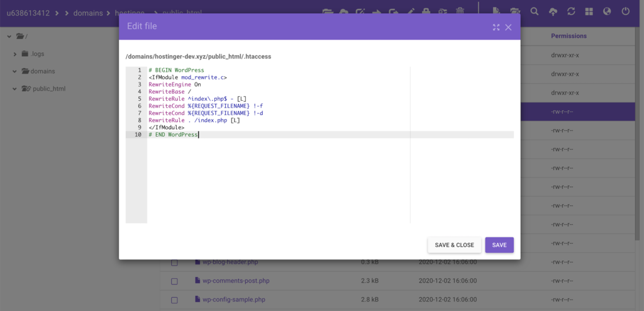Collapse the domains folder in tree
The height and width of the screenshot is (311, 644).
(15, 71)
